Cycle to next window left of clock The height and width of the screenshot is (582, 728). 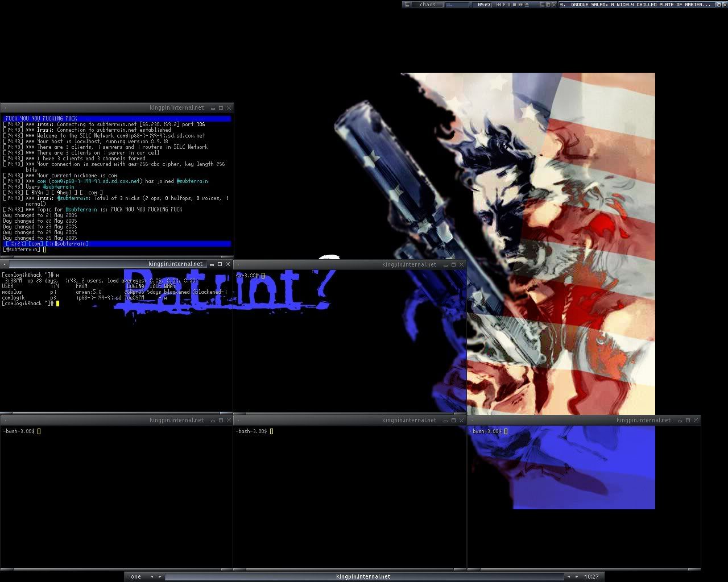[x=576, y=576]
